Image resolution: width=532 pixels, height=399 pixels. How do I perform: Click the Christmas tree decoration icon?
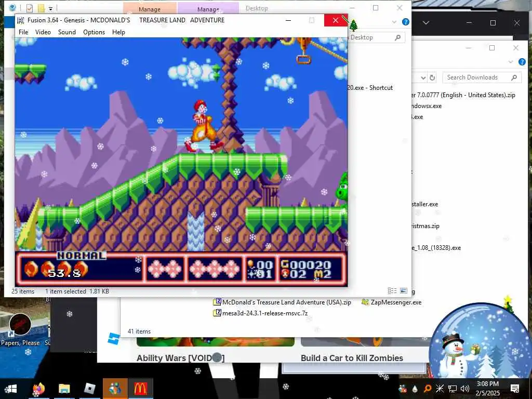[353, 25]
